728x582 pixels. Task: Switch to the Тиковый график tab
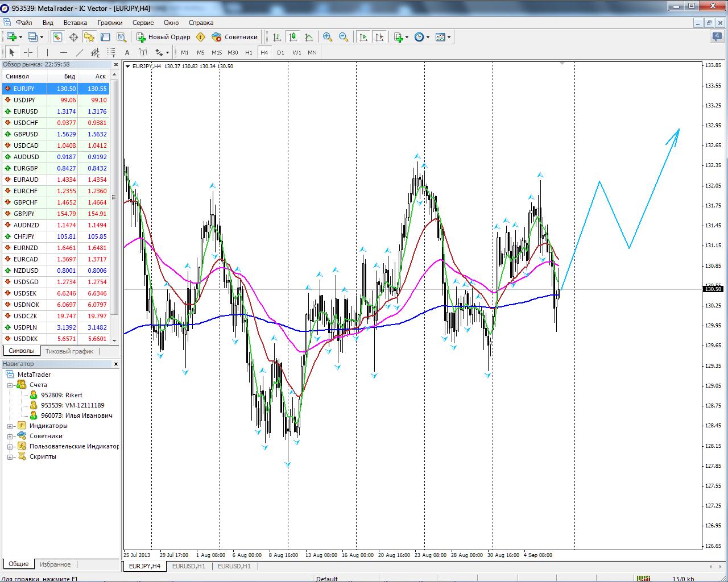tap(69, 351)
